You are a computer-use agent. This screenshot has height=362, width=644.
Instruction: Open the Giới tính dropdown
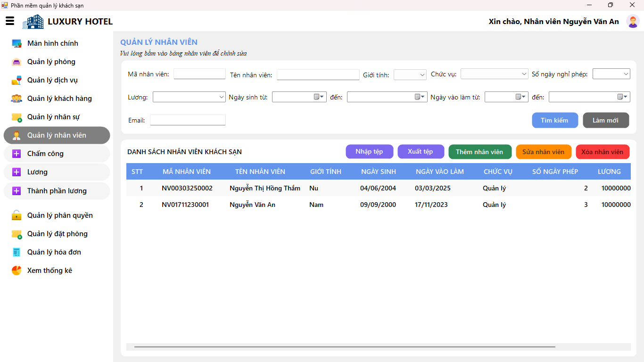[x=410, y=74]
